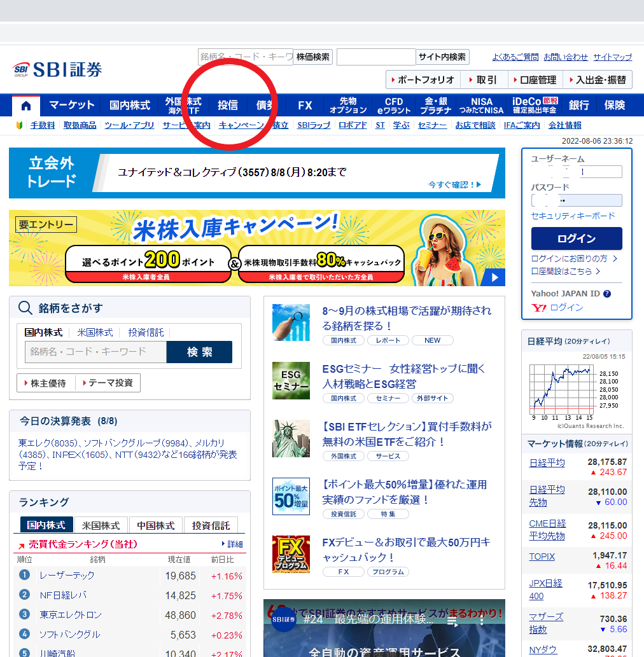Open the 詳細 link for 売買代金ランキング
The width and height of the screenshot is (644, 657).
(x=232, y=544)
